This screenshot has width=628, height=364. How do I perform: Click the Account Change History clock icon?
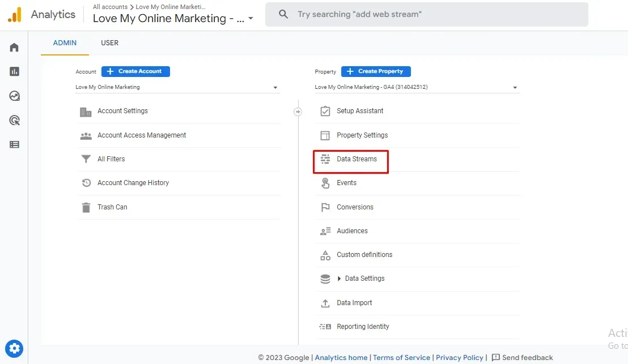tap(86, 183)
